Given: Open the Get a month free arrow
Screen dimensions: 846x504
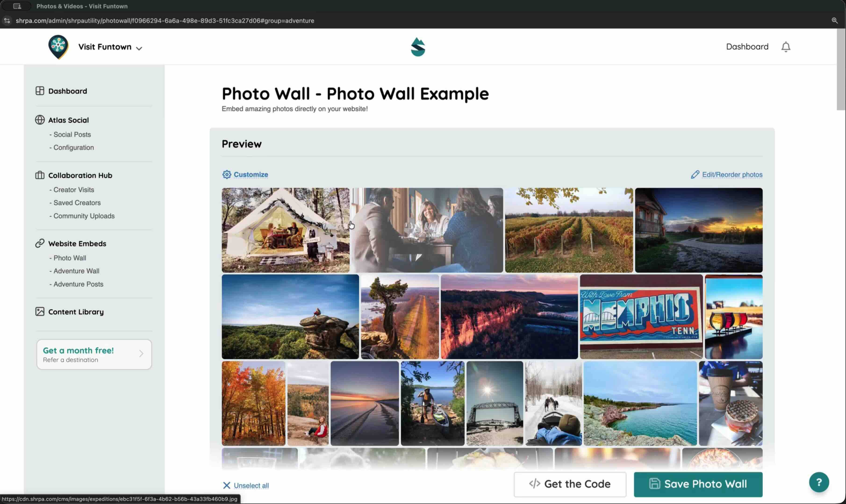Looking at the screenshot, I should tap(141, 354).
